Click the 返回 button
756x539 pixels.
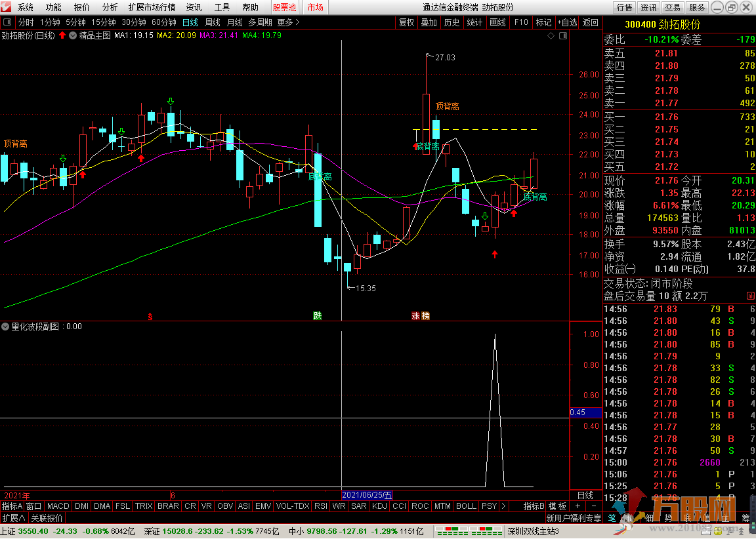click(x=590, y=22)
